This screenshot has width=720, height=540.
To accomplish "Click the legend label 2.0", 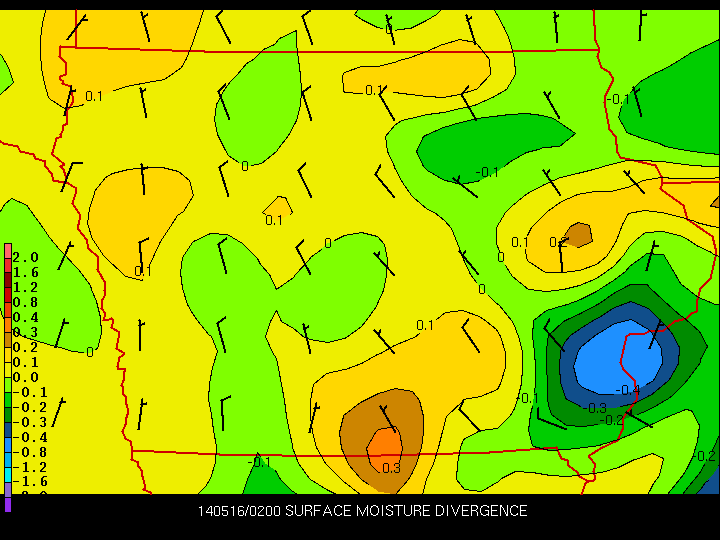I will (x=25, y=258).
